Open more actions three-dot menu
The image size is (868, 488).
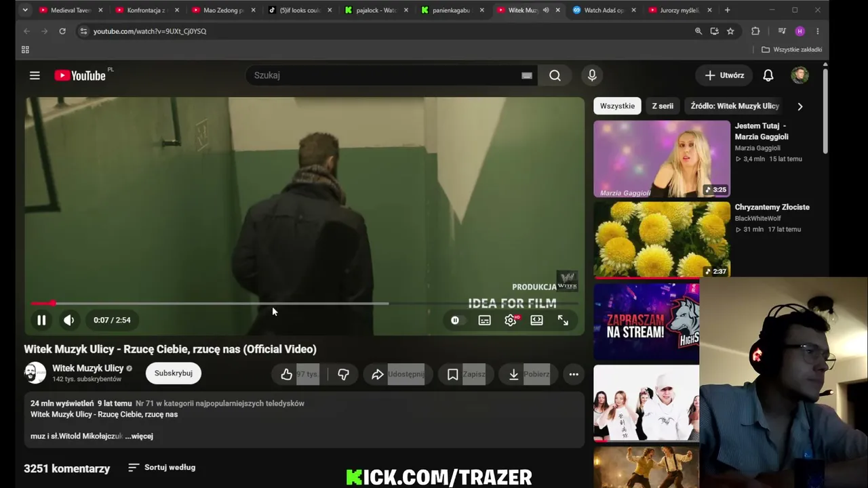click(x=574, y=374)
